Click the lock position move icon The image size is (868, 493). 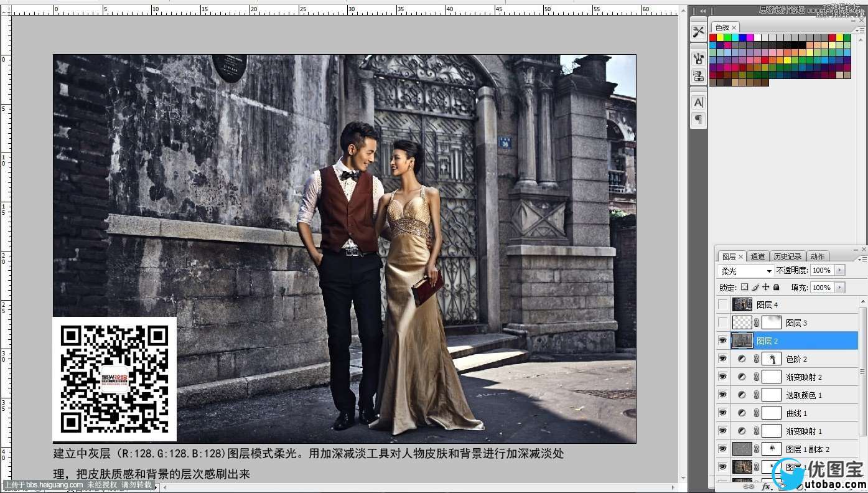765,288
